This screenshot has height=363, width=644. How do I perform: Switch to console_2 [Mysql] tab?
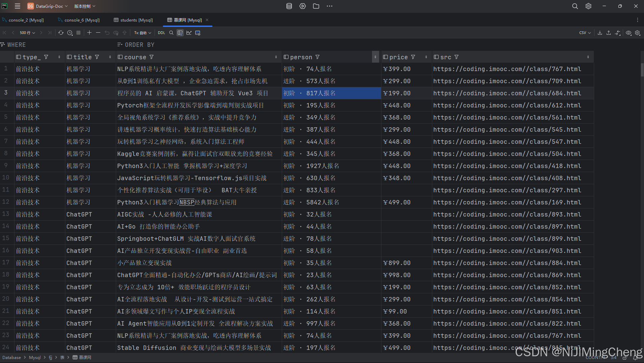[23, 20]
